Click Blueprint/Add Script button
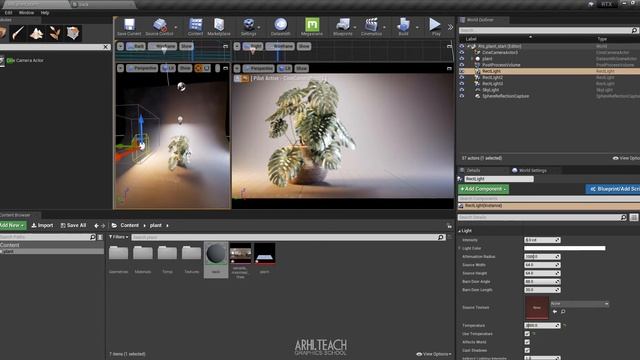The width and height of the screenshot is (640, 360). pos(613,189)
